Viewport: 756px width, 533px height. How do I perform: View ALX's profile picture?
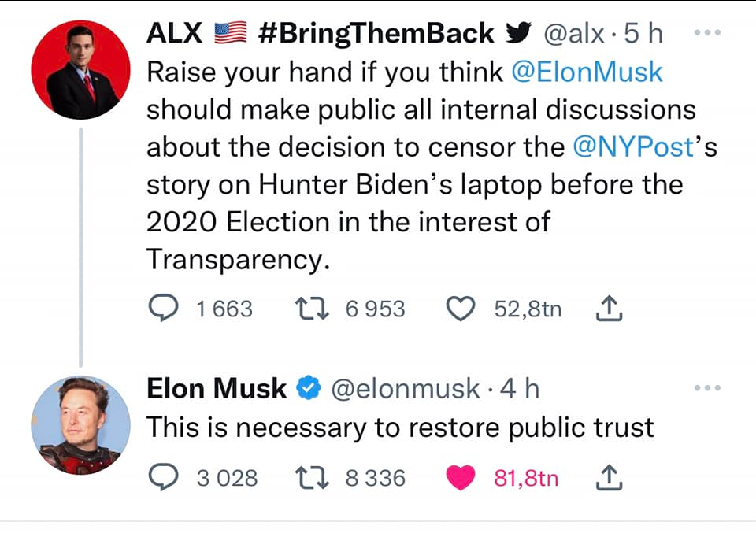click(80, 70)
